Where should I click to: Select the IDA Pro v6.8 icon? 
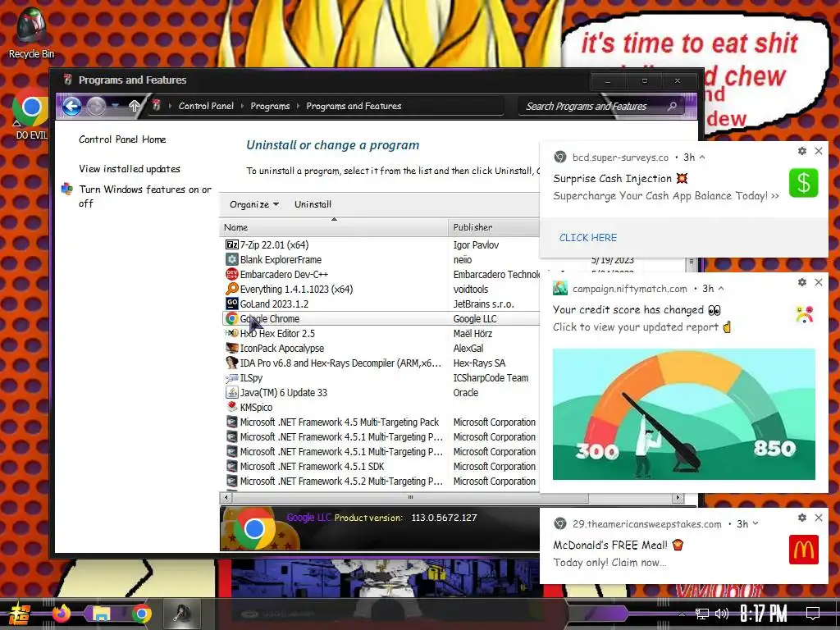pos(232,363)
